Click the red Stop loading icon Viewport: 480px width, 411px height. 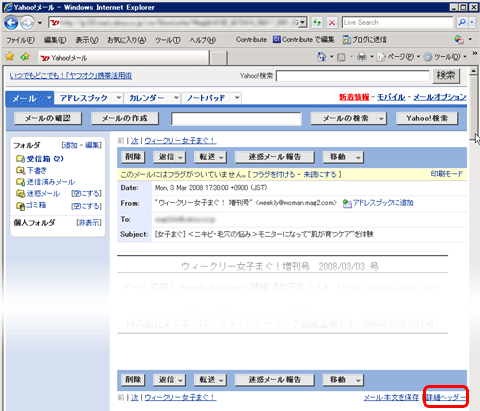pyautogui.click(x=332, y=23)
